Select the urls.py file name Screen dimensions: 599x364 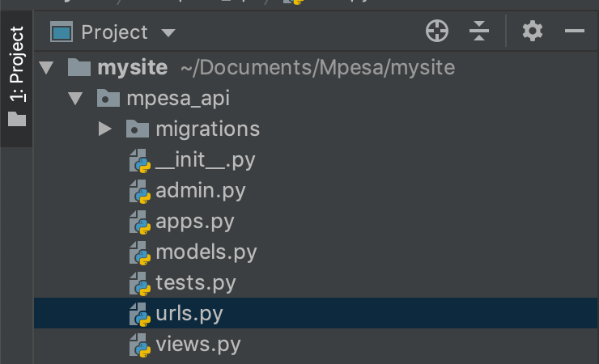click(x=189, y=314)
